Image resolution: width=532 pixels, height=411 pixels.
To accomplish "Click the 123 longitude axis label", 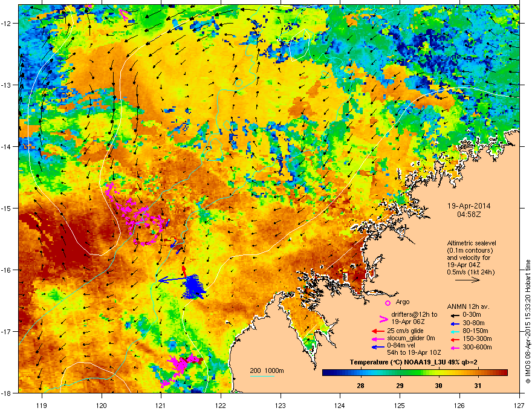I will pos(281,405).
